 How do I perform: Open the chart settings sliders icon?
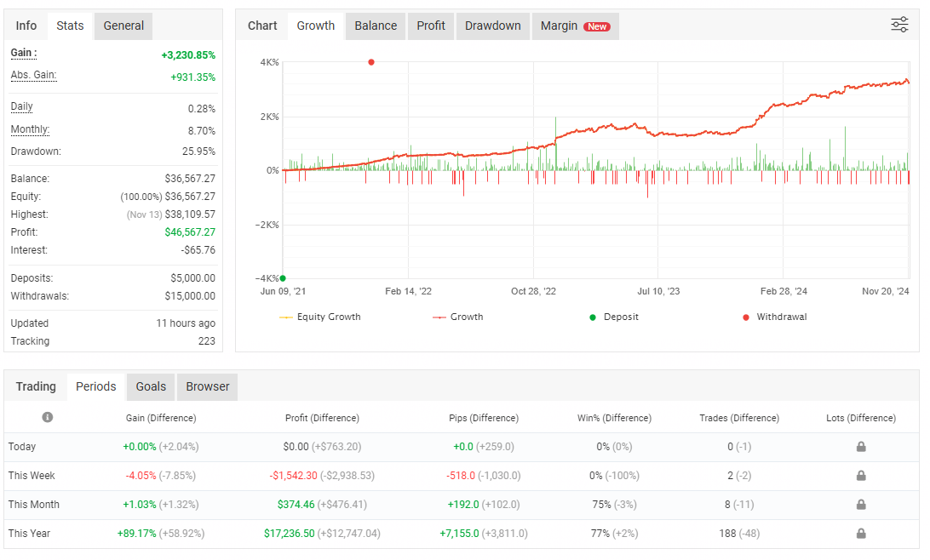tap(899, 25)
